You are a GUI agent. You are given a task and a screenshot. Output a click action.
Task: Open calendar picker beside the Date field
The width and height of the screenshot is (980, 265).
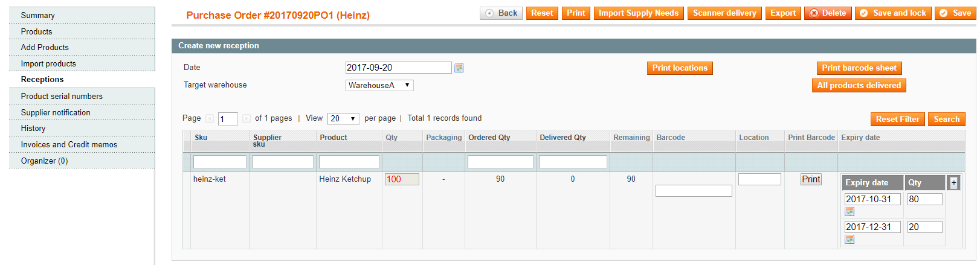coord(459,68)
